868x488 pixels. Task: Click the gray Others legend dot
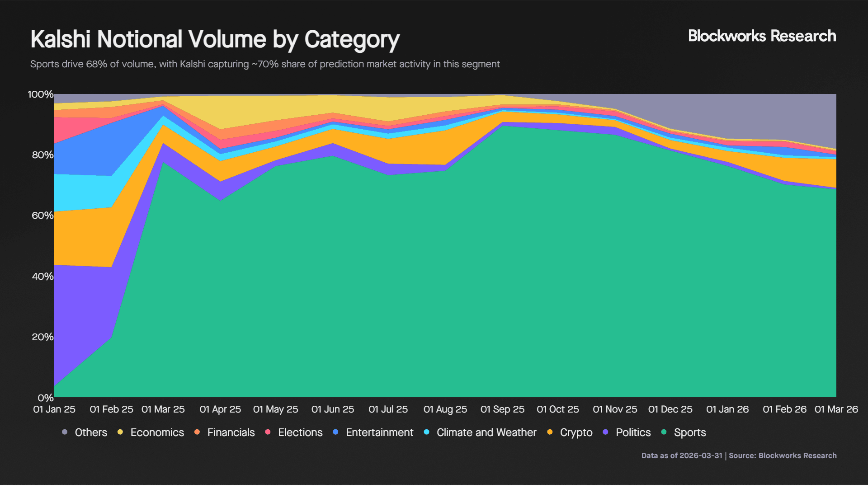(64, 432)
